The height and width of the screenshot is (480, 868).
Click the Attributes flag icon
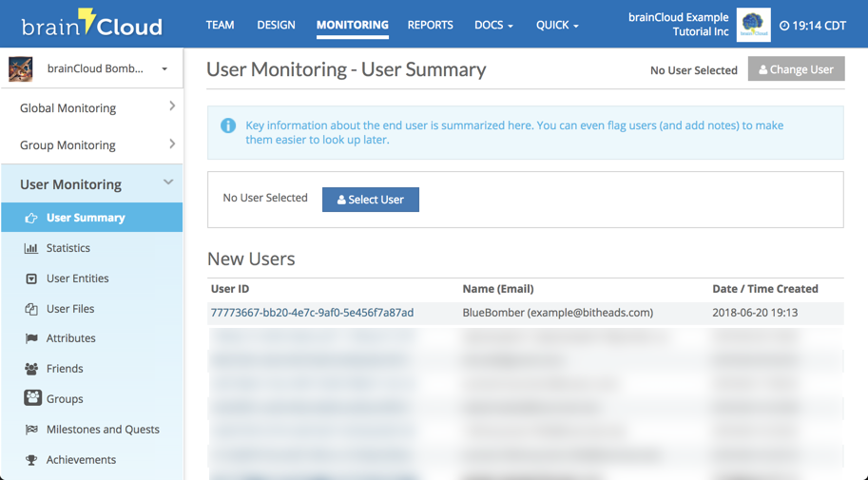tap(31, 338)
